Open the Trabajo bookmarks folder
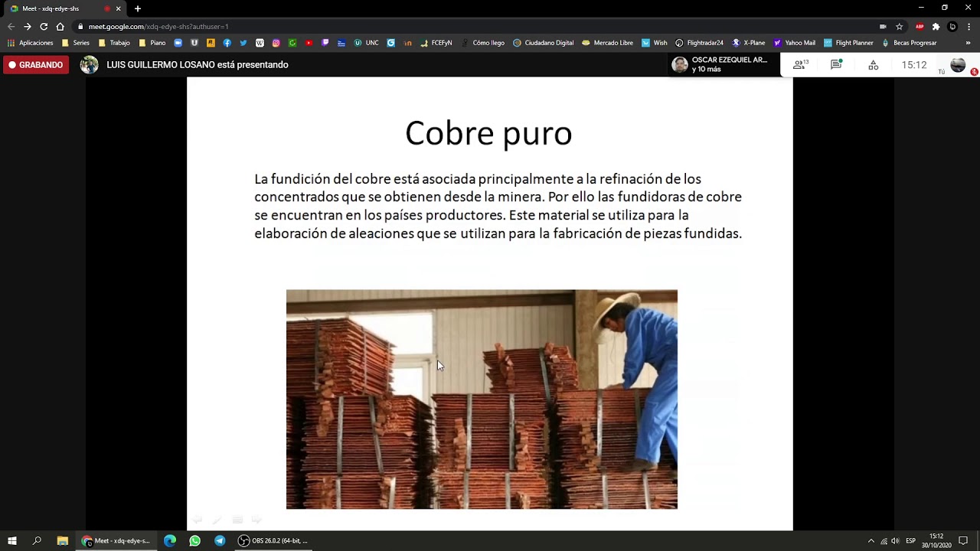The width and height of the screenshot is (980, 551). coord(114,43)
